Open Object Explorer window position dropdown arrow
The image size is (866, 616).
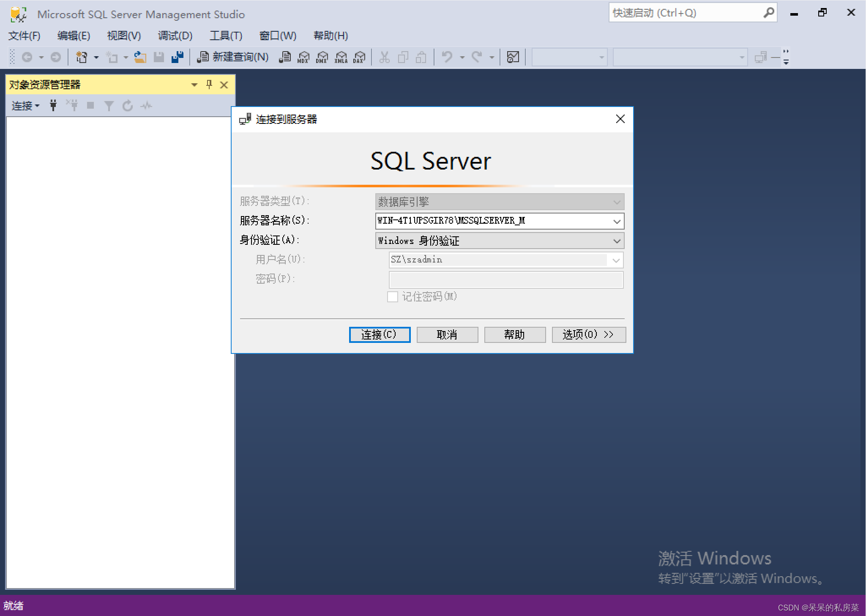coord(194,85)
